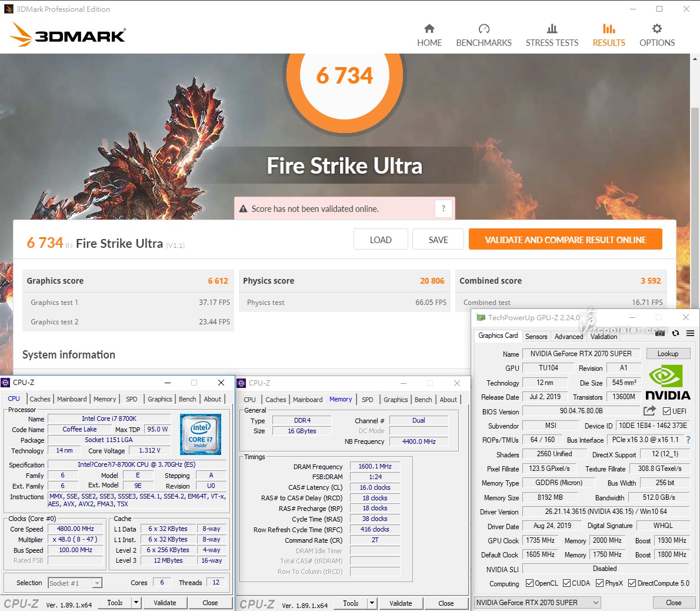Screen dimensions: 700x611
Task: Click Validate and Compare Result Online
Action: 565,240
